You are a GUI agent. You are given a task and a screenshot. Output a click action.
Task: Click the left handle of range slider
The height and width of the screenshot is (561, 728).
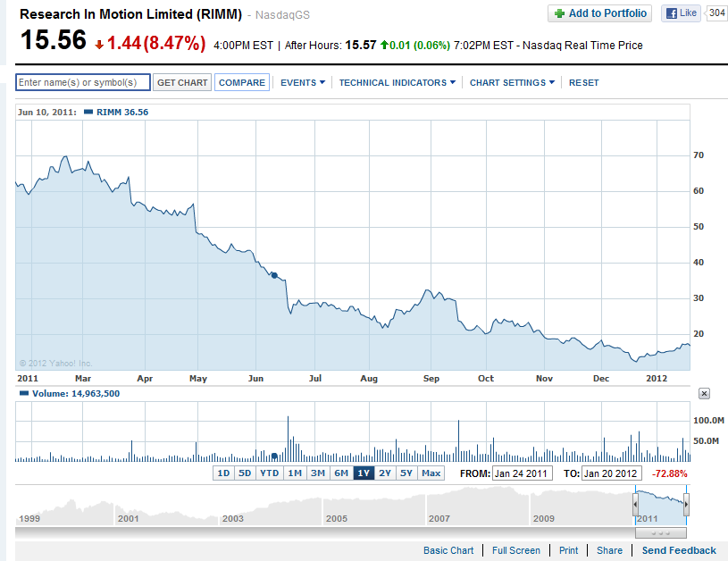coord(635,505)
